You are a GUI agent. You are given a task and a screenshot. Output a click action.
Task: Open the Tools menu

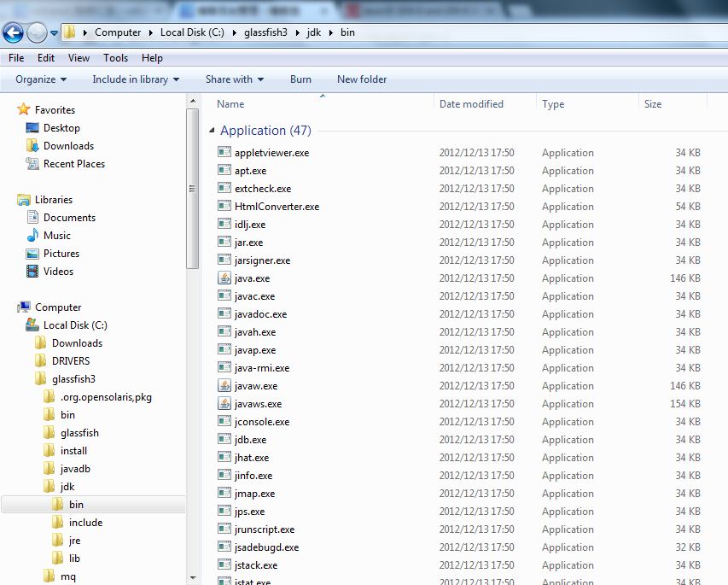point(115,58)
